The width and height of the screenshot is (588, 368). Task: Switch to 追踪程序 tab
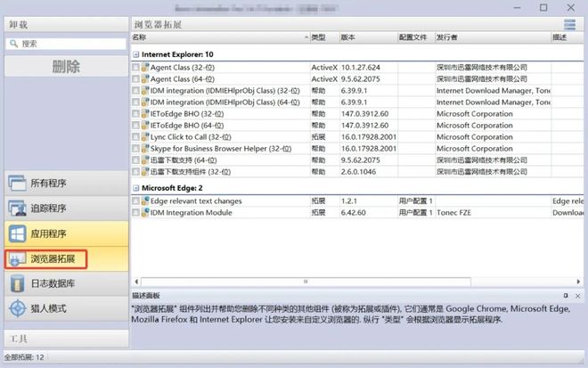[66, 209]
